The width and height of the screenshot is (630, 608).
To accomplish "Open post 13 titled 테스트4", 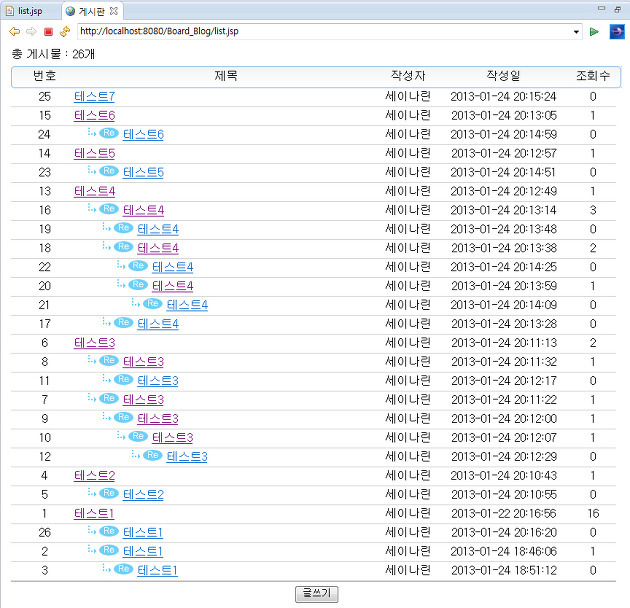I will click(94, 191).
